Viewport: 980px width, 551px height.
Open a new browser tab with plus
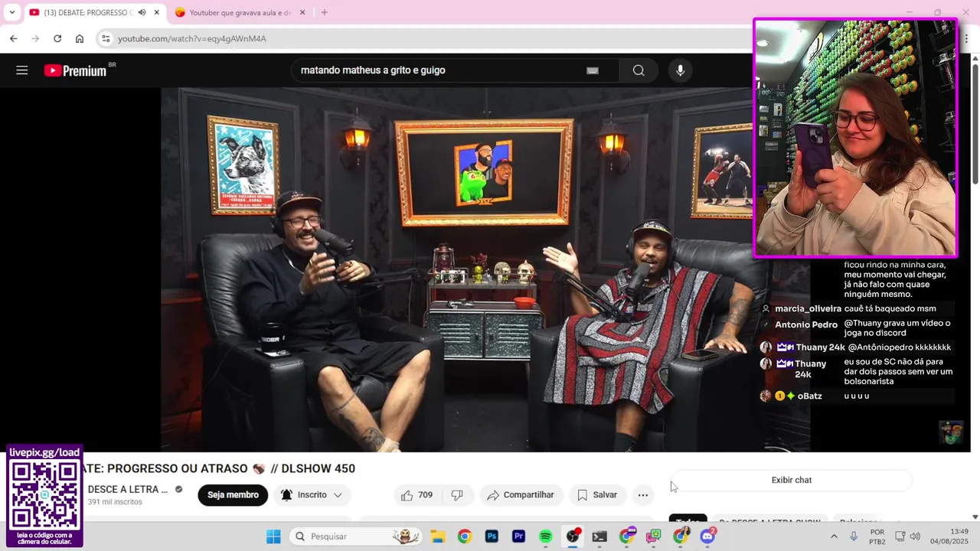click(x=324, y=12)
